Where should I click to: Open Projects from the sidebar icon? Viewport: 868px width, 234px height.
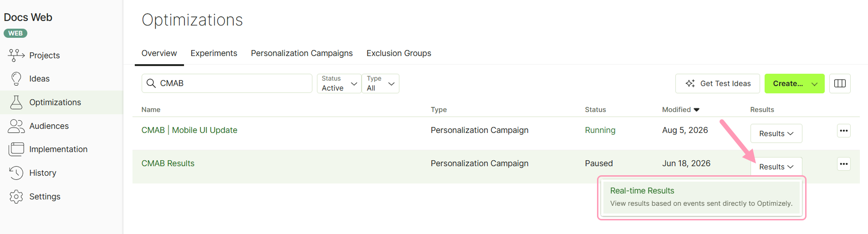click(x=16, y=55)
